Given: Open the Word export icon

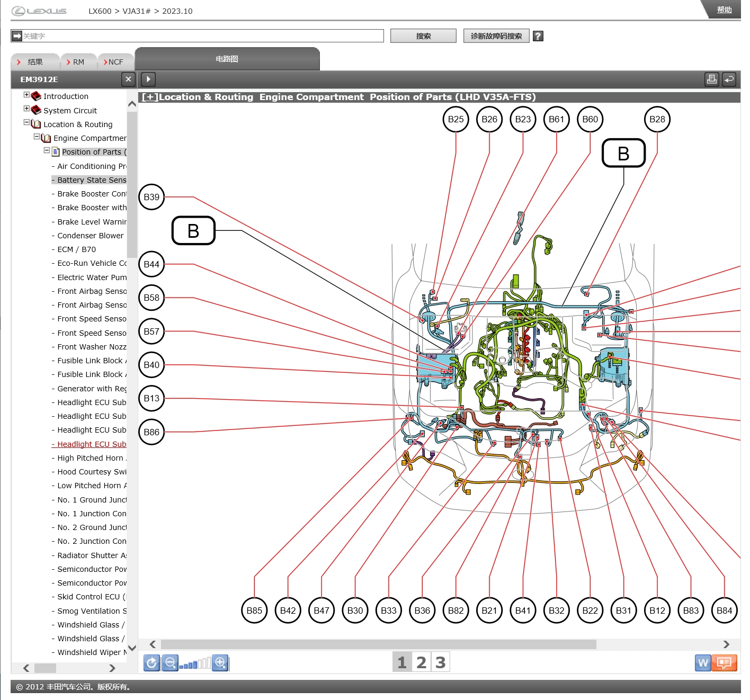Looking at the screenshot, I should 703,662.
